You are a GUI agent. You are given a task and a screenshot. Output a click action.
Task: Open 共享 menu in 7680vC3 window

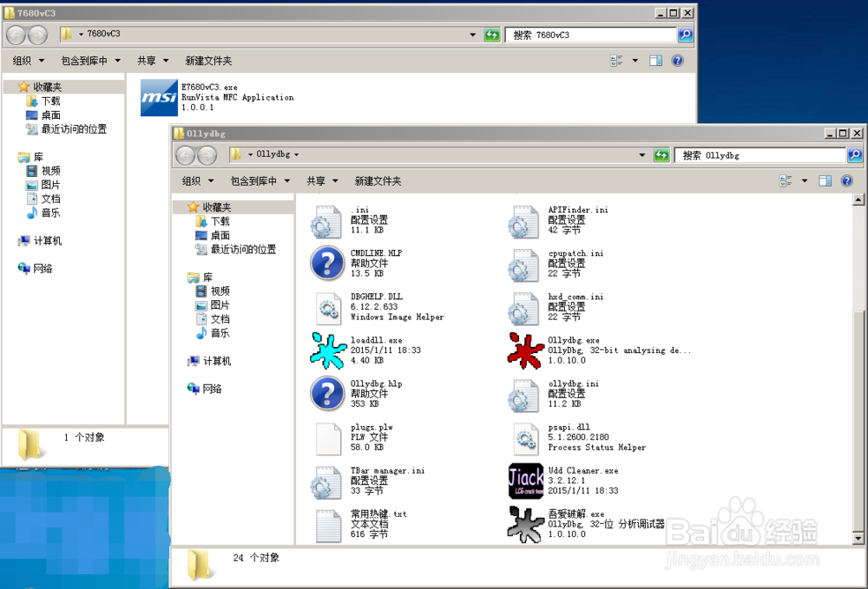click(153, 61)
